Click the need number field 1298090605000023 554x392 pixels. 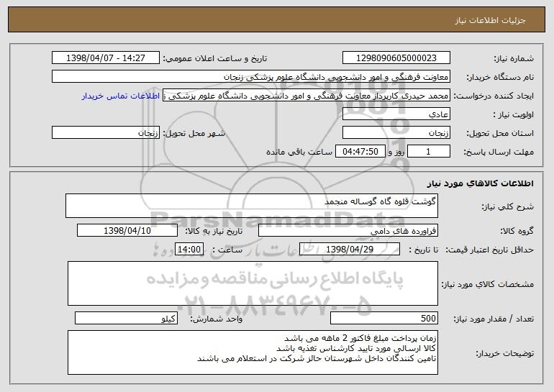pyautogui.click(x=396, y=58)
